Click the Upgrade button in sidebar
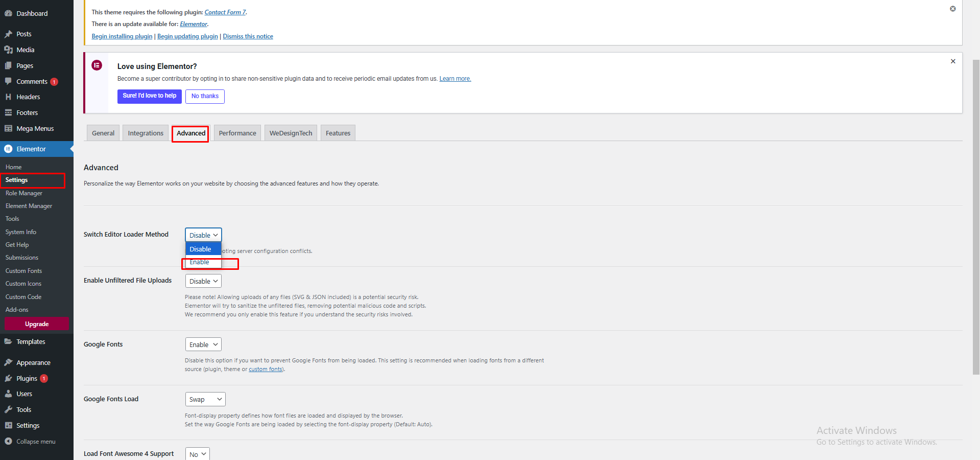 [x=37, y=324]
